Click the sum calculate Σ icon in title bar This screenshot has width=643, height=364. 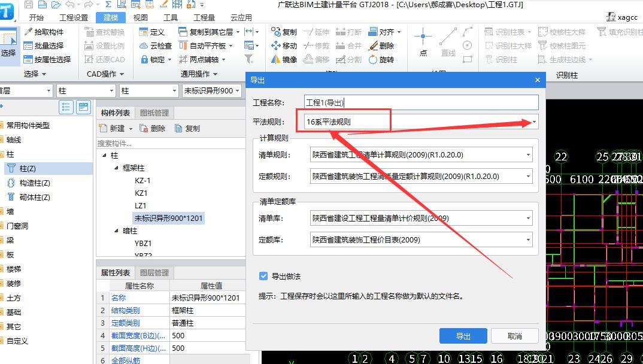click(x=108, y=5)
